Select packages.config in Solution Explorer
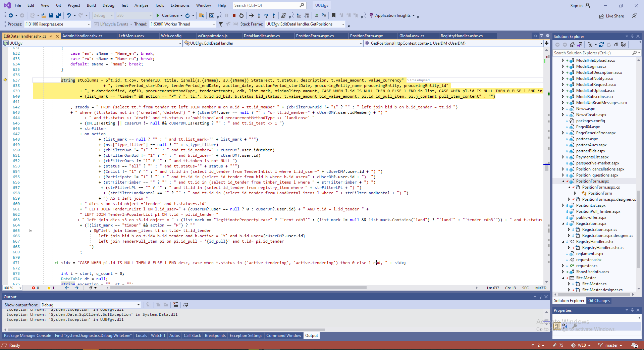644x350 pixels. [x=591, y=121]
